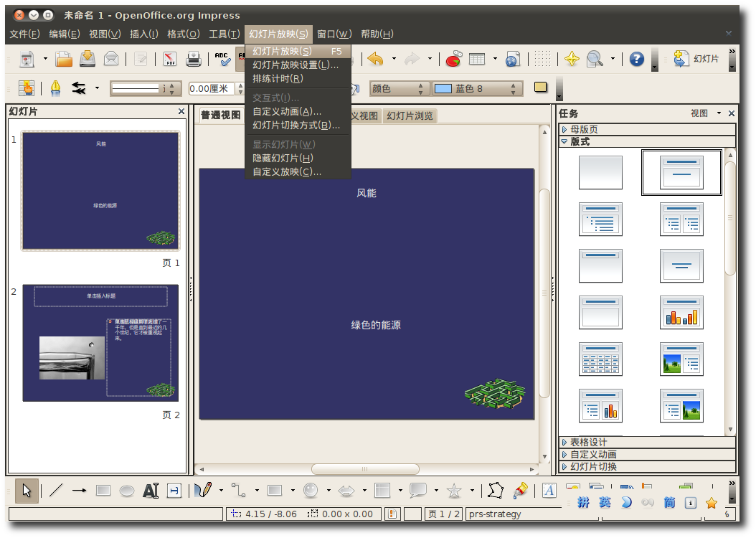Open the Navigator star icon
Viewport: 756px width, 538px height.
(x=572, y=59)
